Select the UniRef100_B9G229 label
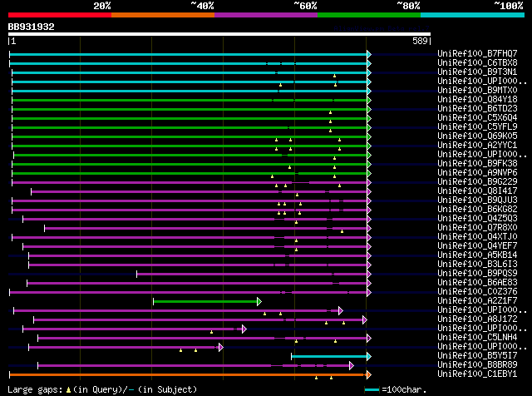 (x=477, y=181)
